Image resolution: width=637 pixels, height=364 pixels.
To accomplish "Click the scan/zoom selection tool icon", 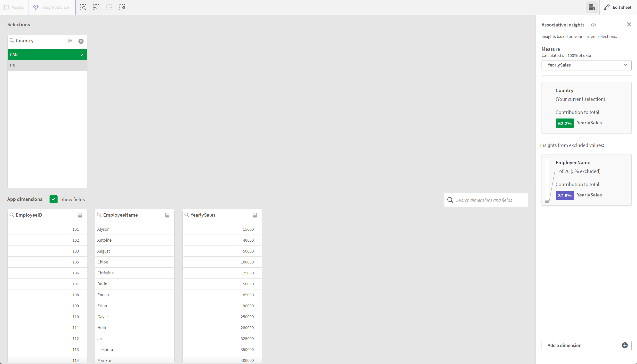I will click(83, 8).
